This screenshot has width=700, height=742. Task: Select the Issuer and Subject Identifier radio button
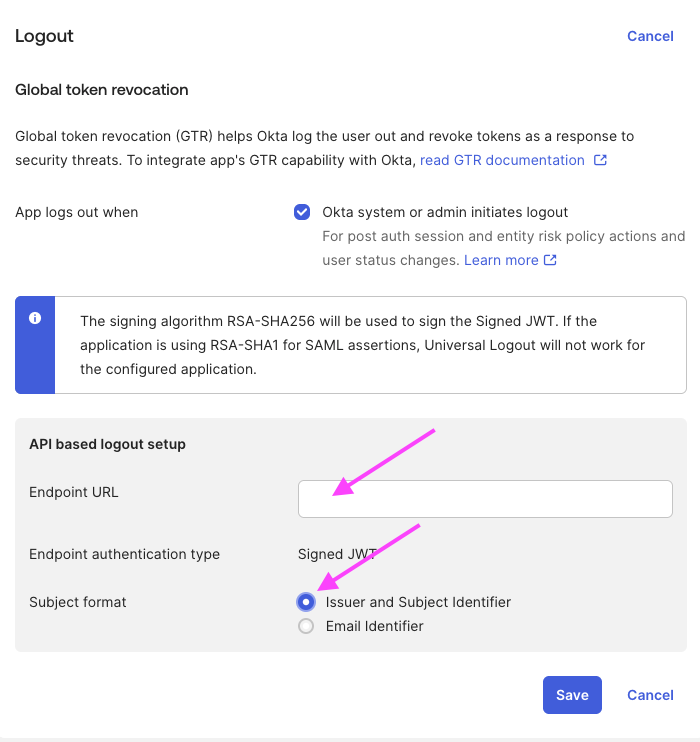pos(306,602)
